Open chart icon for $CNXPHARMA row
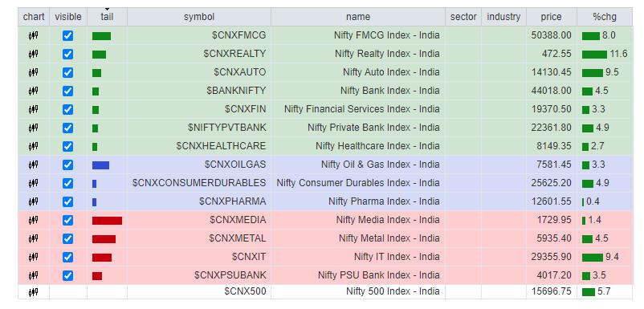Image resolution: width=644 pixels, height=309 pixels. pyautogui.click(x=33, y=202)
